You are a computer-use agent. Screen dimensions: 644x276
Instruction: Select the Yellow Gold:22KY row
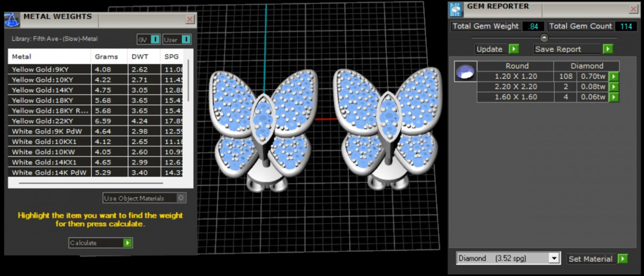point(96,121)
